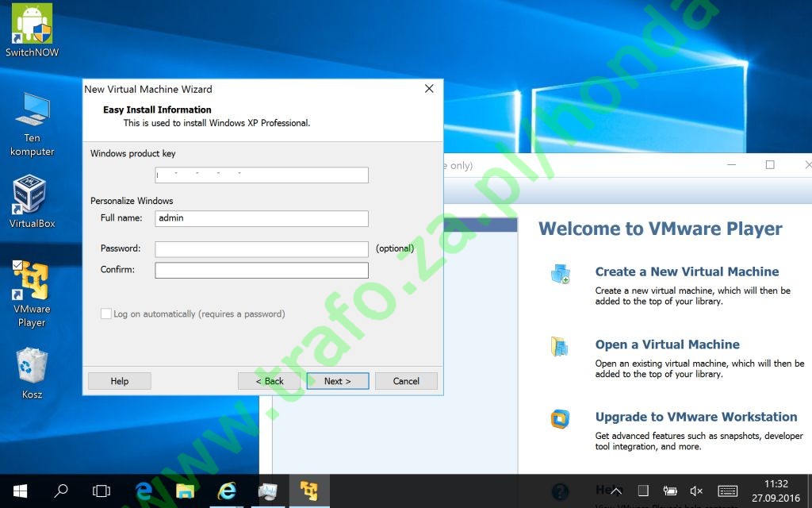Cancel the New Virtual Machine Wizard
Viewport: 812px width, 508px height.
[x=406, y=381]
